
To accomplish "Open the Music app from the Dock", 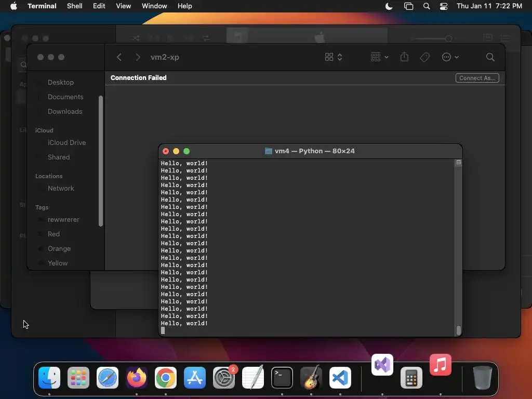I will click(x=441, y=365).
